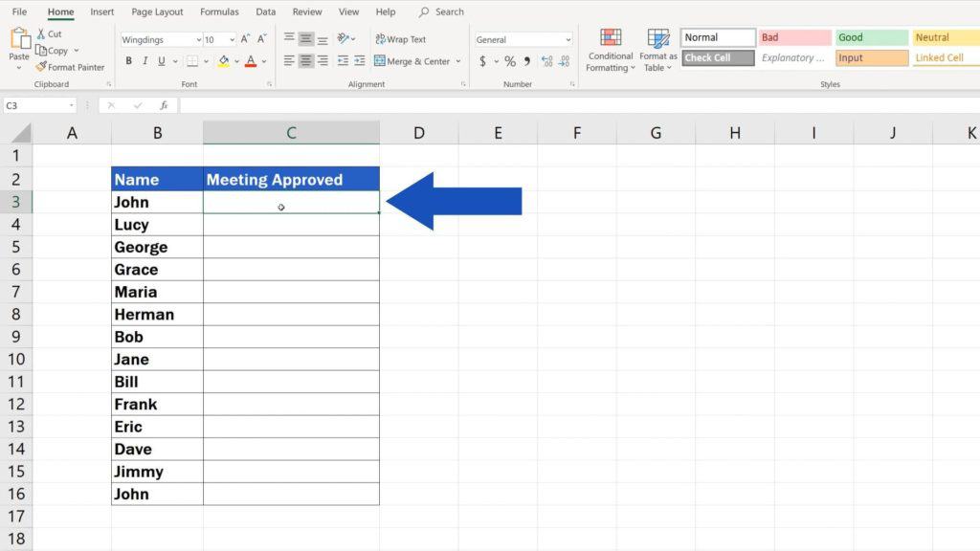This screenshot has height=551, width=980.
Task: Open Merge & Center dropdown arrow
Action: click(x=458, y=61)
